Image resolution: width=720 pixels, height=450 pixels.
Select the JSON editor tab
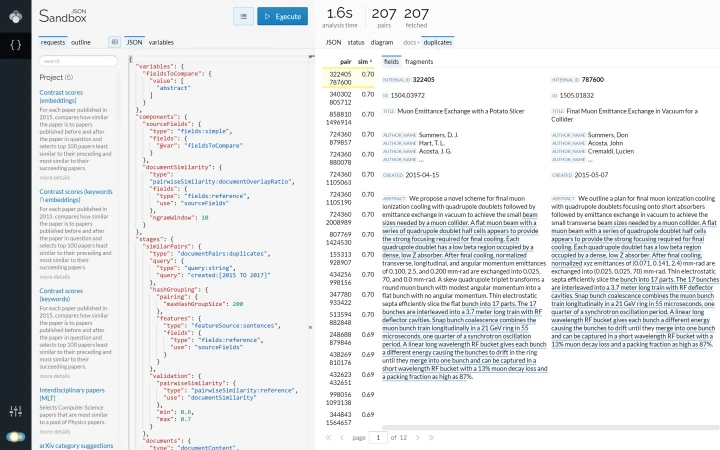pyautogui.click(x=135, y=42)
